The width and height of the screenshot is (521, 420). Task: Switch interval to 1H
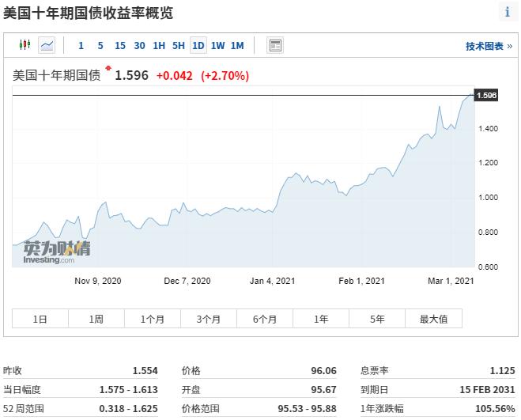(x=159, y=45)
